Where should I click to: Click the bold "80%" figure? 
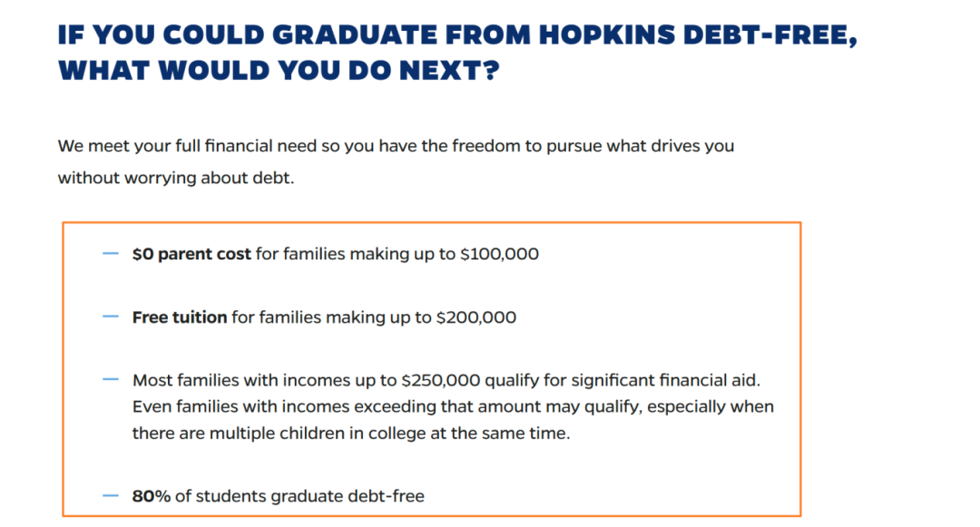tap(150, 496)
